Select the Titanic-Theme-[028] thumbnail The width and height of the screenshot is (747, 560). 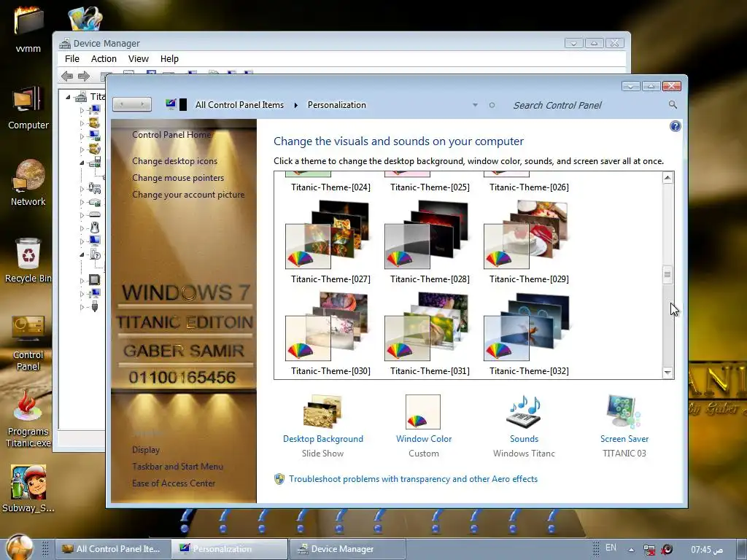pyautogui.click(x=426, y=235)
